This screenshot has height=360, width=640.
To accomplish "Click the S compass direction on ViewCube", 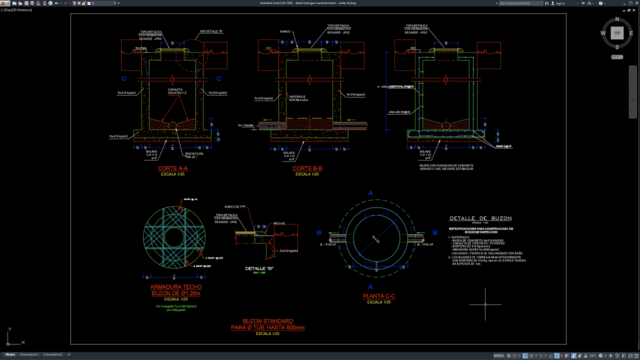I will (x=617, y=47).
